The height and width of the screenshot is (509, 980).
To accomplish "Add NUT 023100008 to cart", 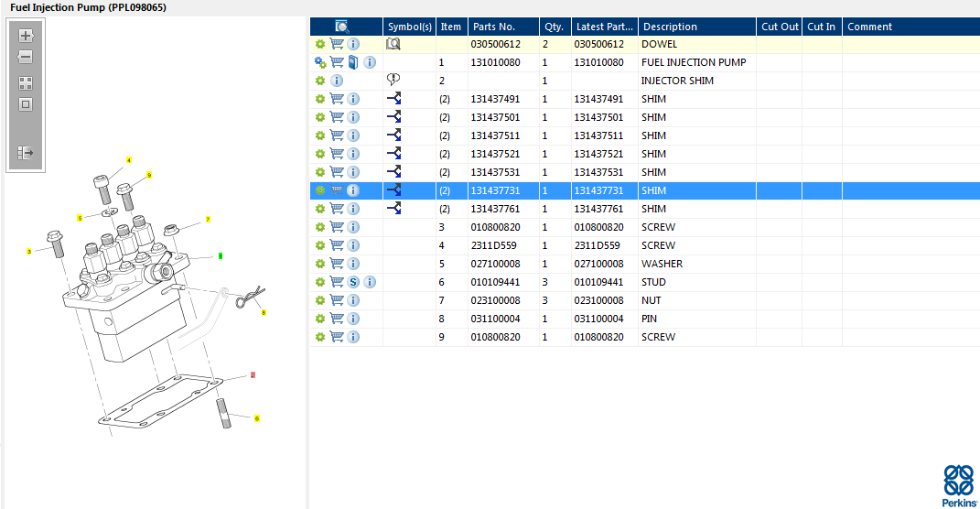I will pyautogui.click(x=337, y=300).
